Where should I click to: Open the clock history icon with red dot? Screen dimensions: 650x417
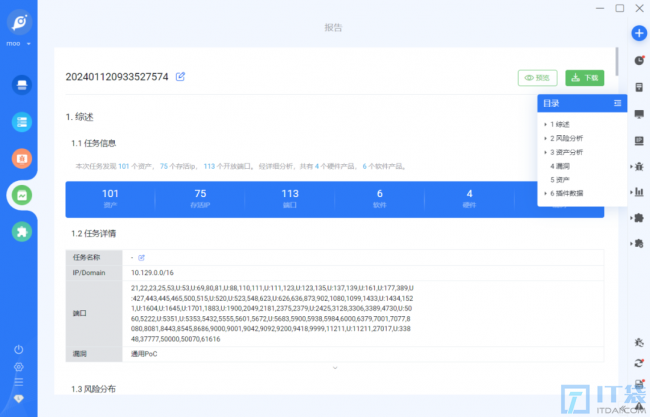[639, 61]
